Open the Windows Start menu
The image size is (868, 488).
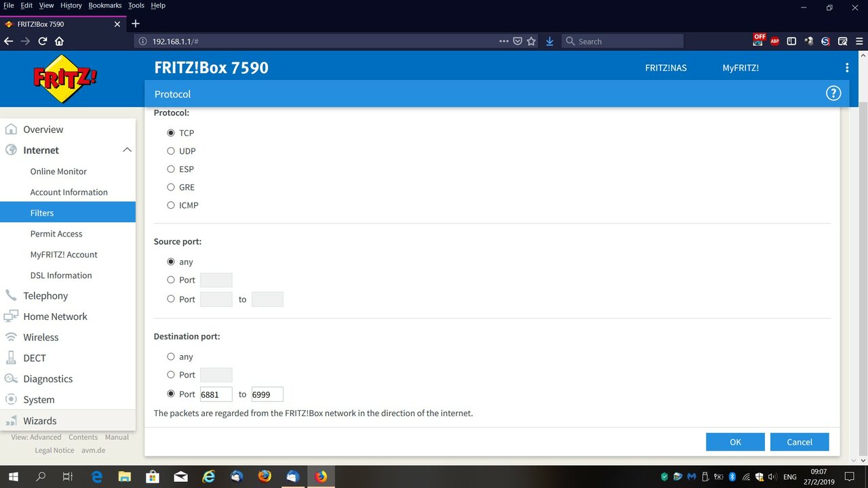point(13,476)
